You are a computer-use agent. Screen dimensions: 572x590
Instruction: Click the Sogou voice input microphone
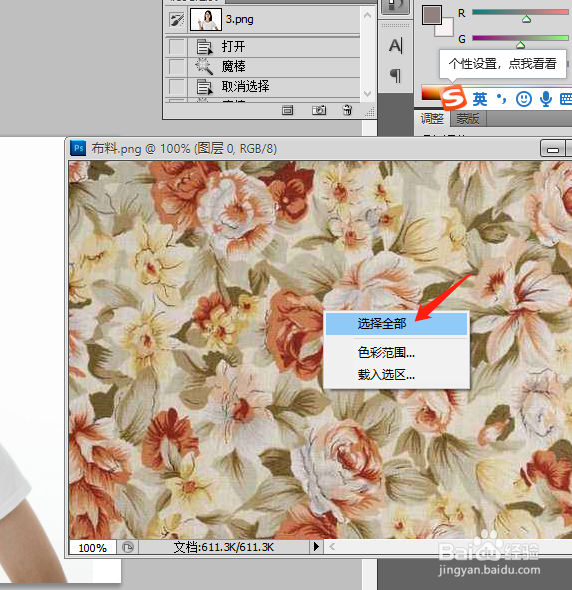tap(546, 99)
